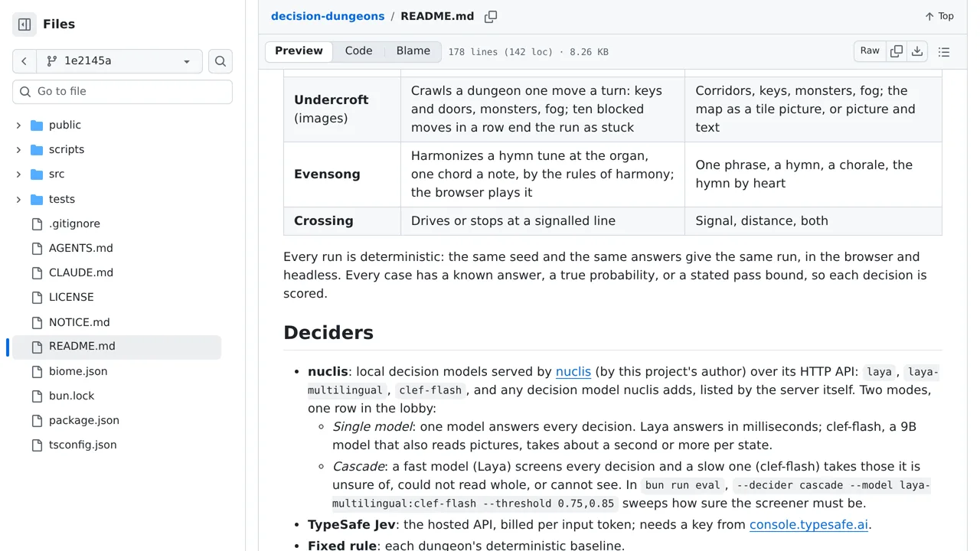Open the document outline icon
This screenshot has width=980, height=551.
coord(944,52)
